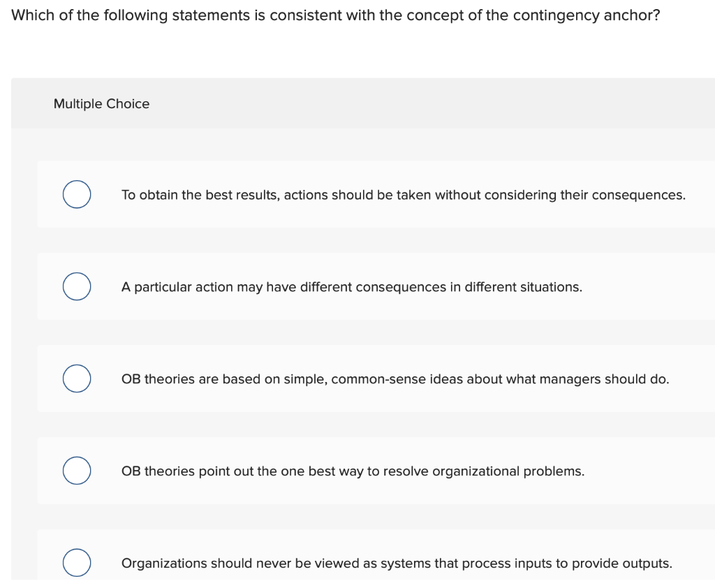This screenshot has height=588, width=715.
Task: Choose radio button for 'different consequences in different situations'
Action: pyautogui.click(x=77, y=286)
